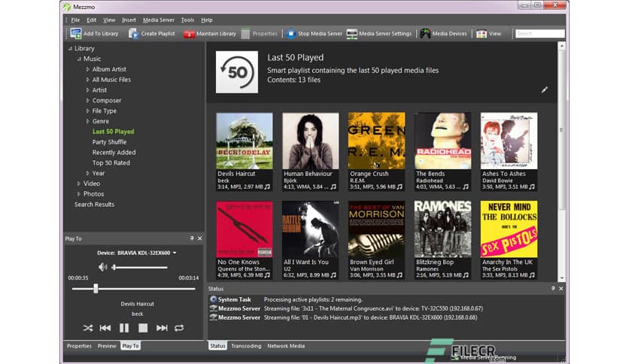
Task: Open the File menu
Action: click(x=75, y=20)
